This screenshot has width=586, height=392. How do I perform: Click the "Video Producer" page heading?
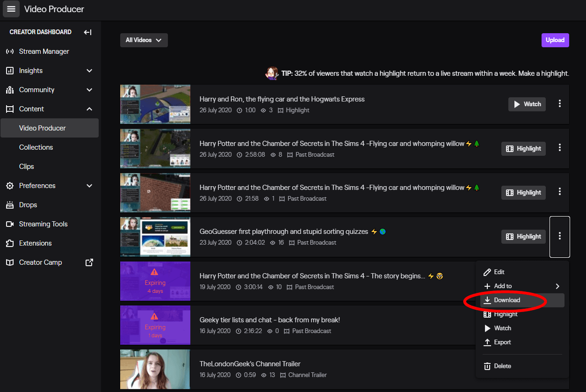[54, 9]
